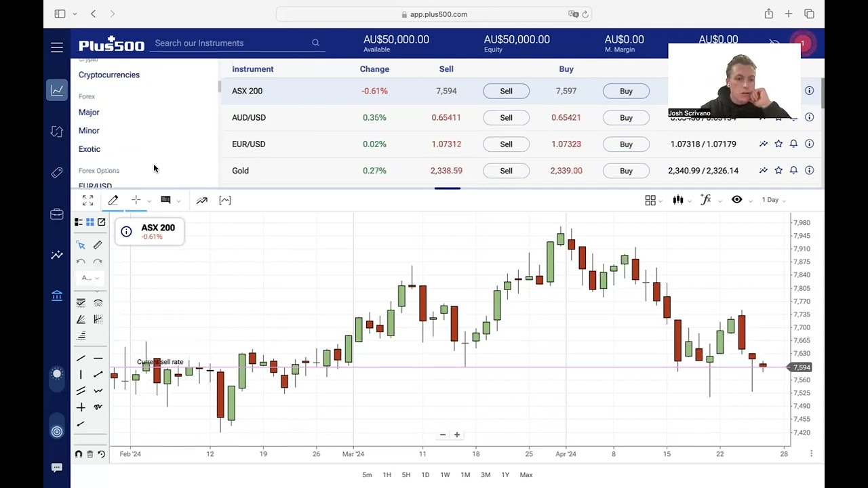
Task: Select the ruler measure tool
Action: tap(98, 245)
